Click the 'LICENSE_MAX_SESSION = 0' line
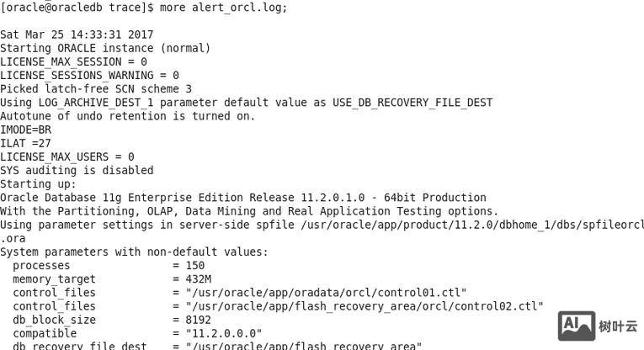644x350 pixels. tap(73, 61)
